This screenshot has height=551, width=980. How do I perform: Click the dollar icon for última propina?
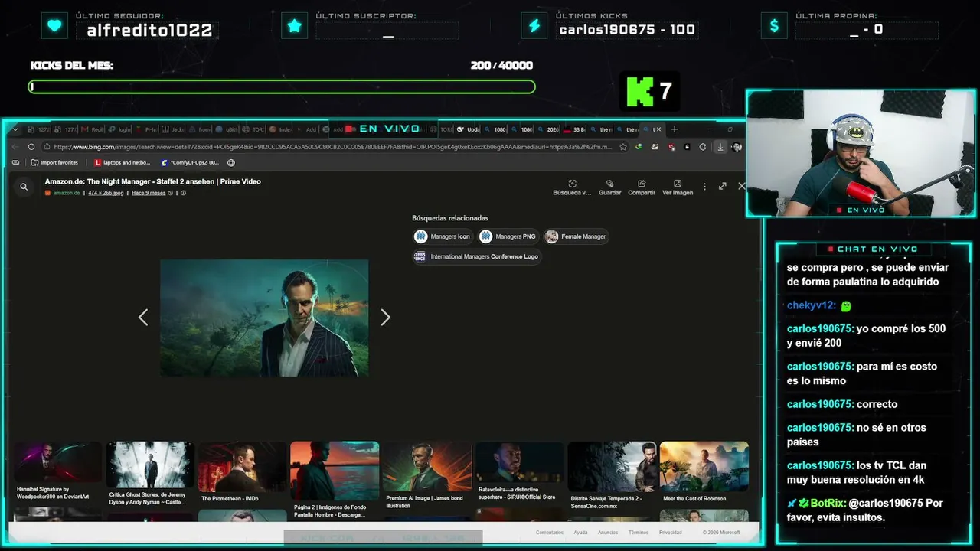[774, 26]
